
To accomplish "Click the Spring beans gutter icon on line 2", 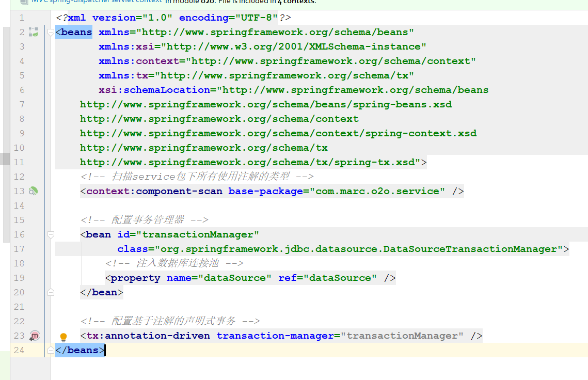I will coord(34,32).
